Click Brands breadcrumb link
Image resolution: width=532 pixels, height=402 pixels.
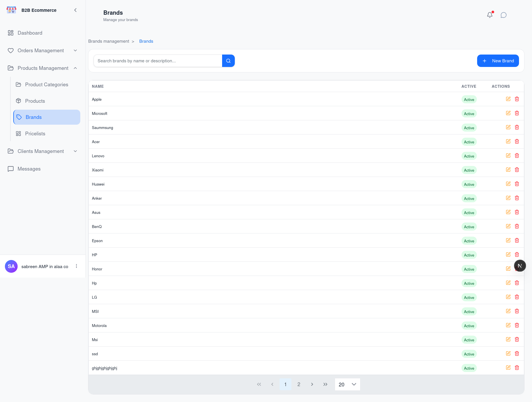click(x=146, y=41)
